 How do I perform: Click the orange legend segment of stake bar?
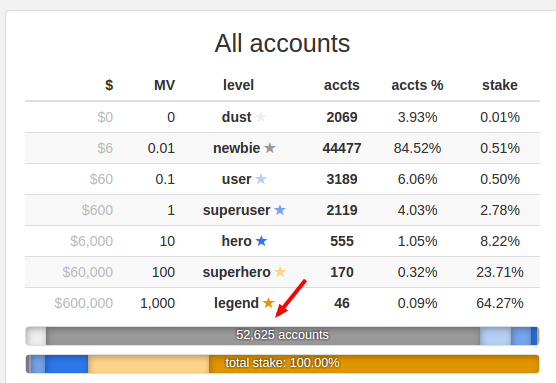(374, 364)
